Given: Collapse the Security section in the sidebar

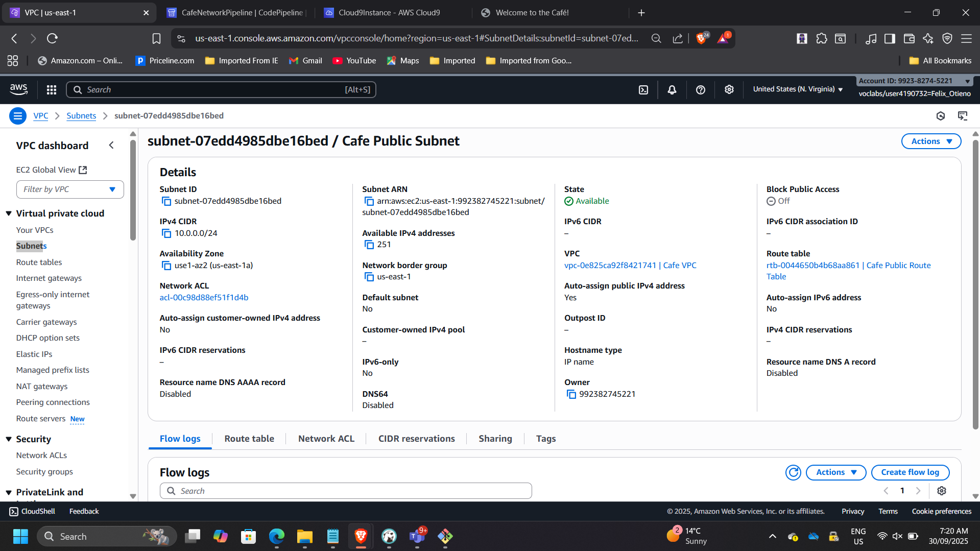Looking at the screenshot, I should point(9,439).
